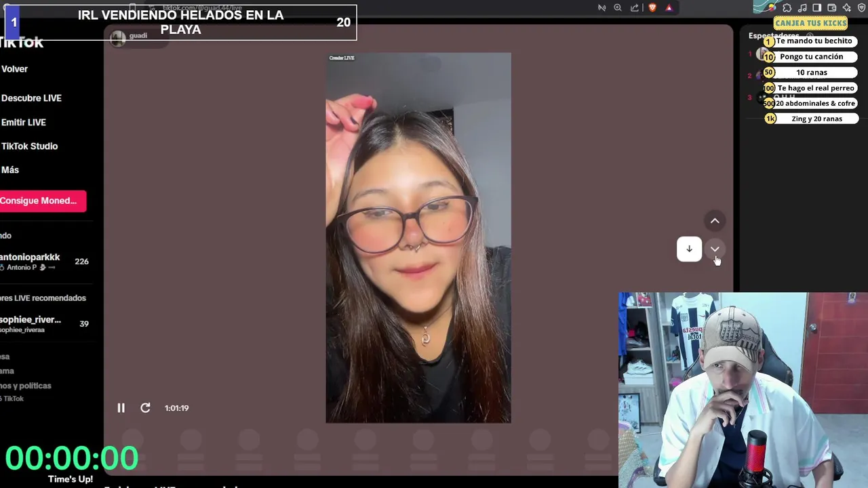868x488 pixels.
Task: Open the Más menu in sidebar
Action: pos(9,170)
